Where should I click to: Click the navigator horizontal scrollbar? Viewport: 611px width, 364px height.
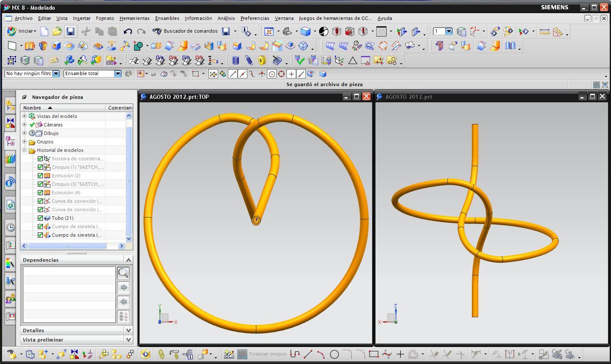(67, 246)
